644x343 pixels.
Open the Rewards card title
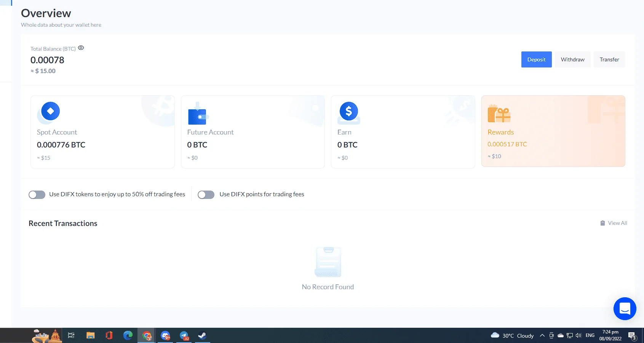(x=500, y=132)
